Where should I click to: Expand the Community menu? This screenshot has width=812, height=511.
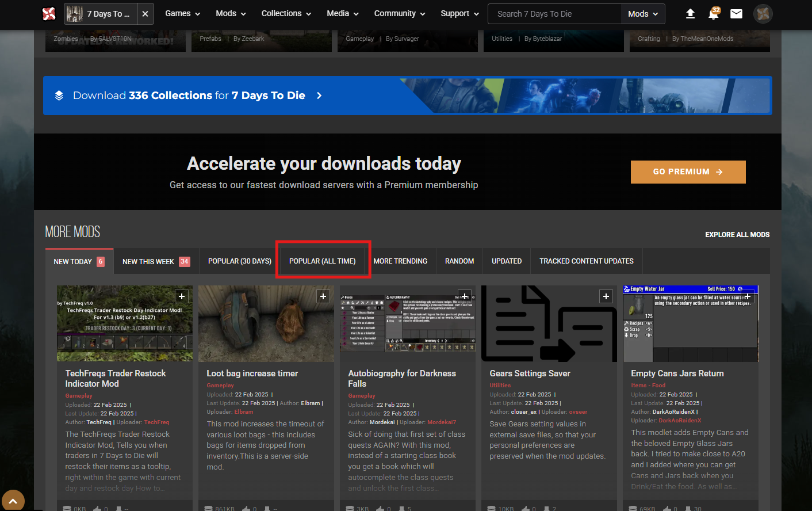tap(400, 14)
